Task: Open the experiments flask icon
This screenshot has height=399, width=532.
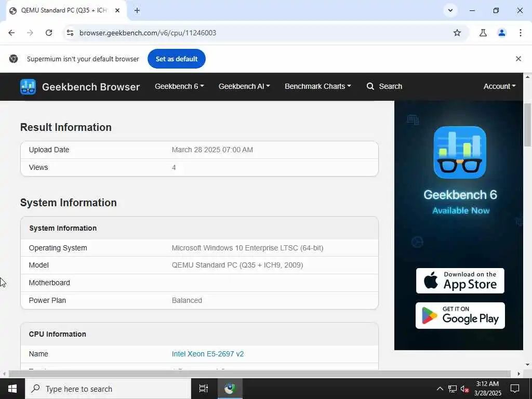Action: tap(483, 33)
